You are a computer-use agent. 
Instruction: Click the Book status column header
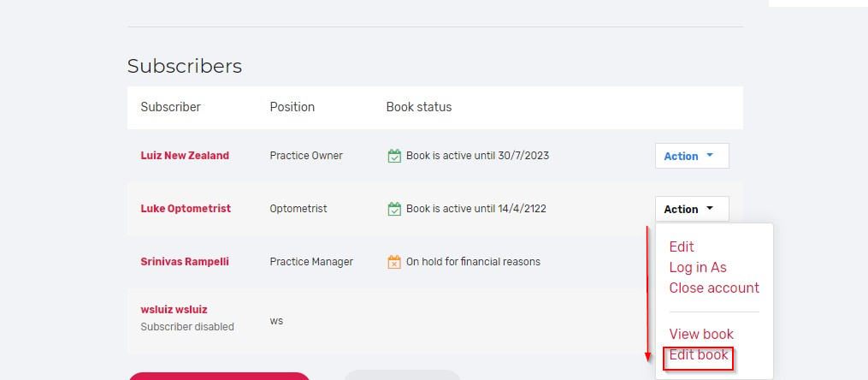pyautogui.click(x=419, y=107)
